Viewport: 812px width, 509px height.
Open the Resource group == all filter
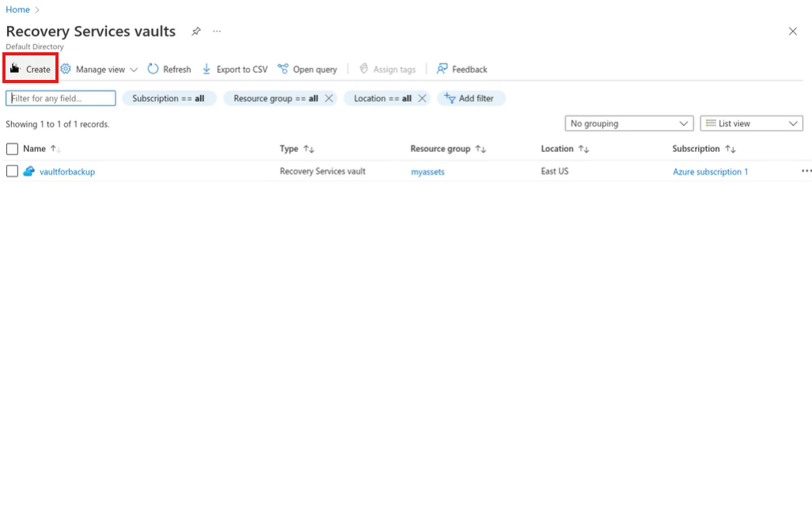[x=275, y=98]
